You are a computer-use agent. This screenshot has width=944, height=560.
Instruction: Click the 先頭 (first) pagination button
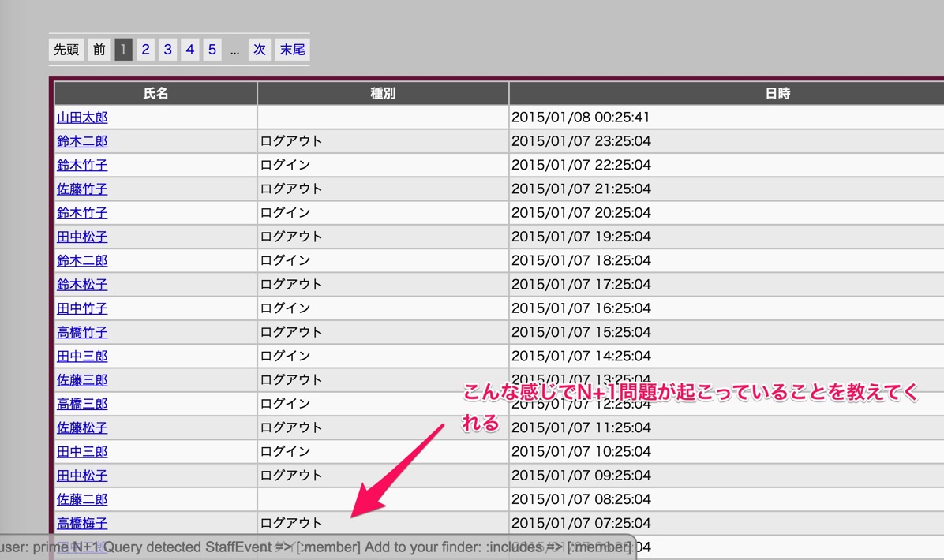(x=66, y=50)
